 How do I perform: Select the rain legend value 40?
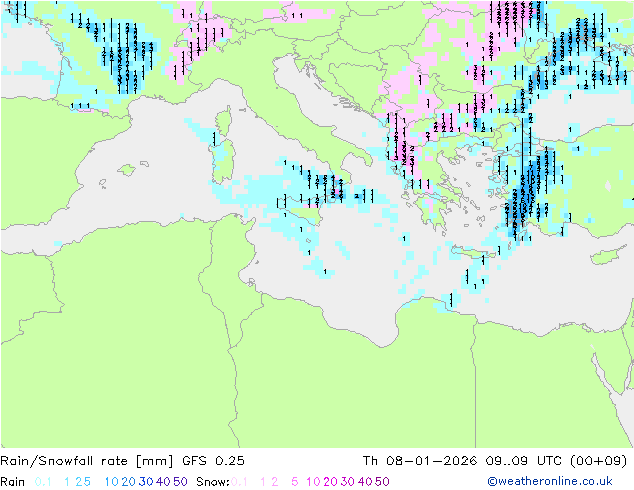coord(163,482)
